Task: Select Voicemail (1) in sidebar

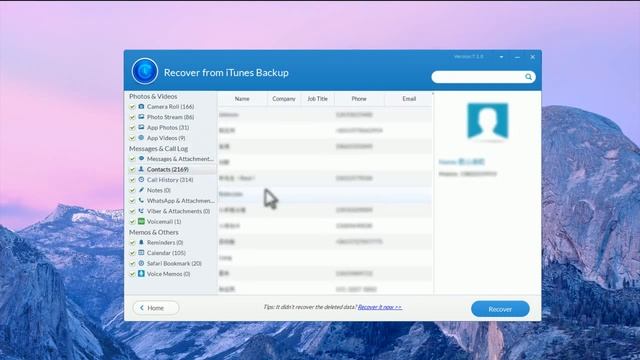Action: click(x=164, y=222)
